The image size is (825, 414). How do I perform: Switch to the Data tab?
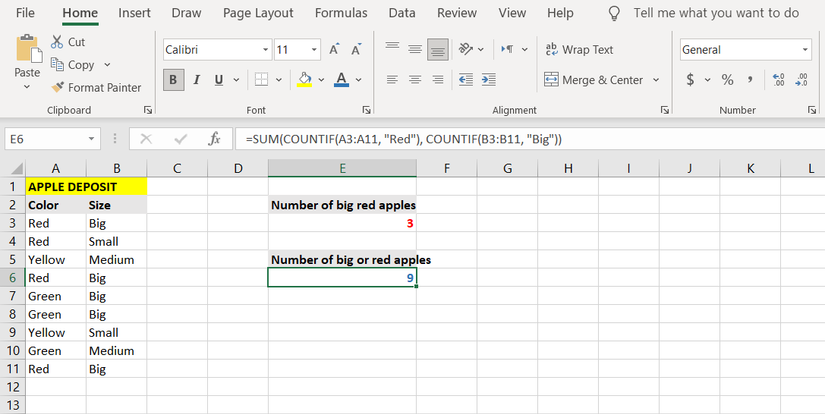pos(402,13)
